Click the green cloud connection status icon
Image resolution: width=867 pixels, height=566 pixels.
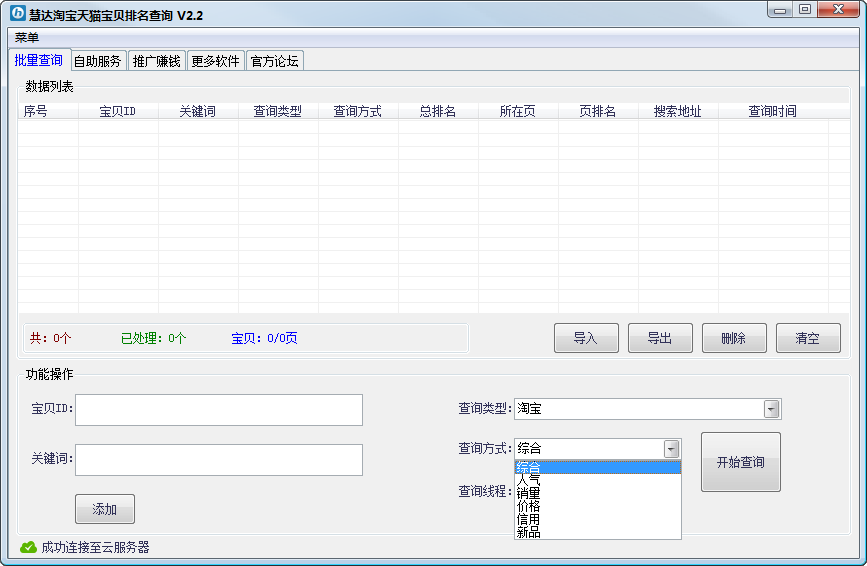(x=28, y=547)
